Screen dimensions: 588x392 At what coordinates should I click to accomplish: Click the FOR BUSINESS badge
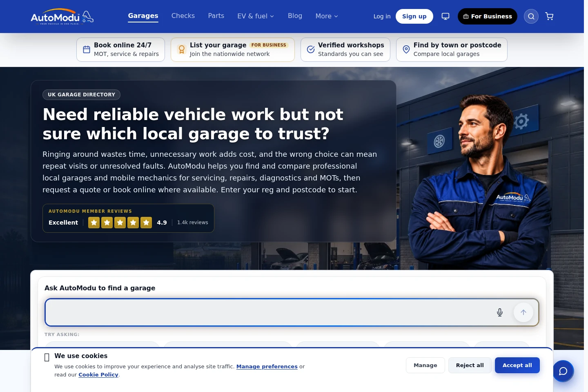point(269,45)
